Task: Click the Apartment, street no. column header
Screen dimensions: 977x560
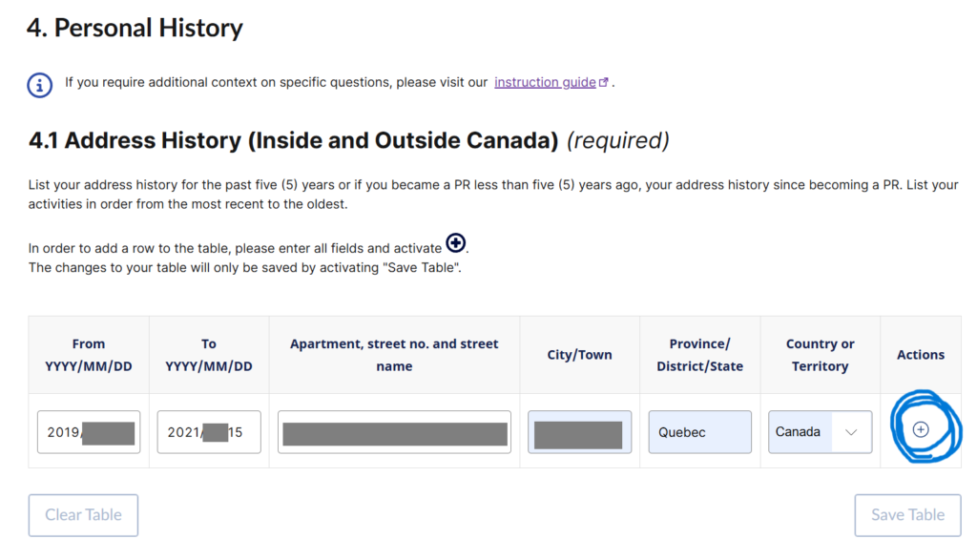Action: pyautogui.click(x=394, y=355)
